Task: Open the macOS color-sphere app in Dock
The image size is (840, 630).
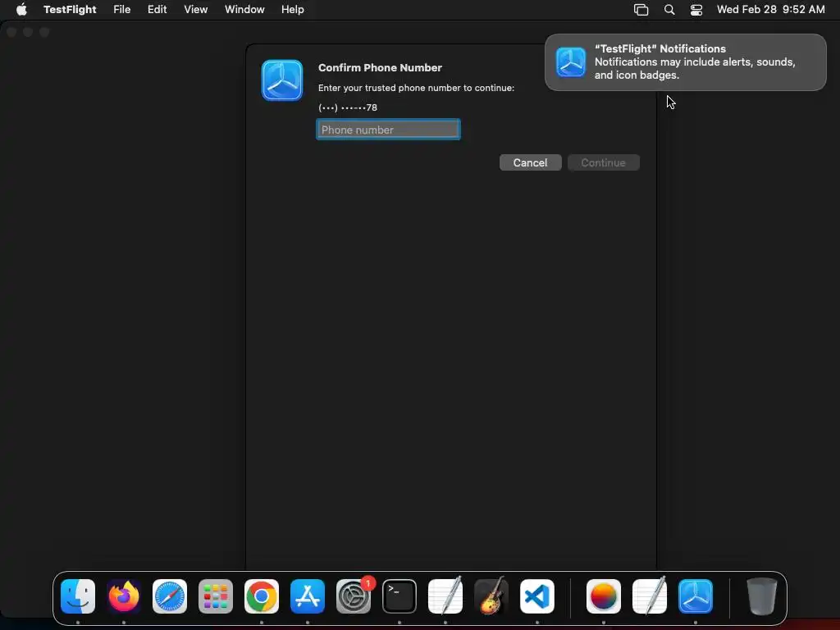Action: click(604, 596)
